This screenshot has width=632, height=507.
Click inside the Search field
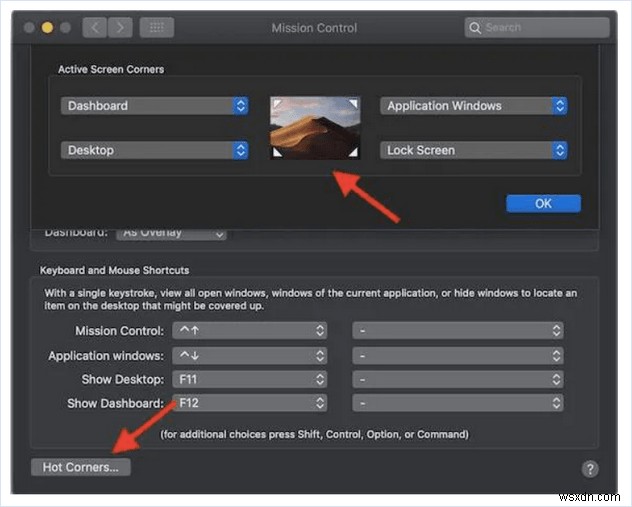(537, 28)
